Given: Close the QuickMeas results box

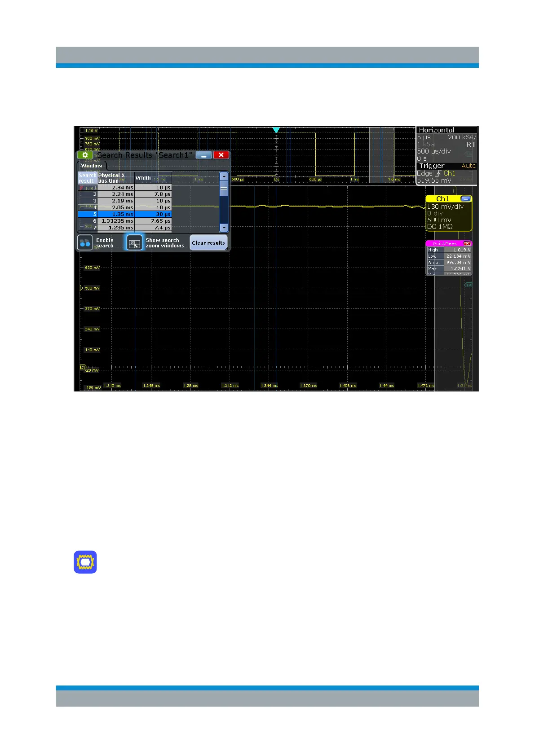Looking at the screenshot, I should click(467, 243).
